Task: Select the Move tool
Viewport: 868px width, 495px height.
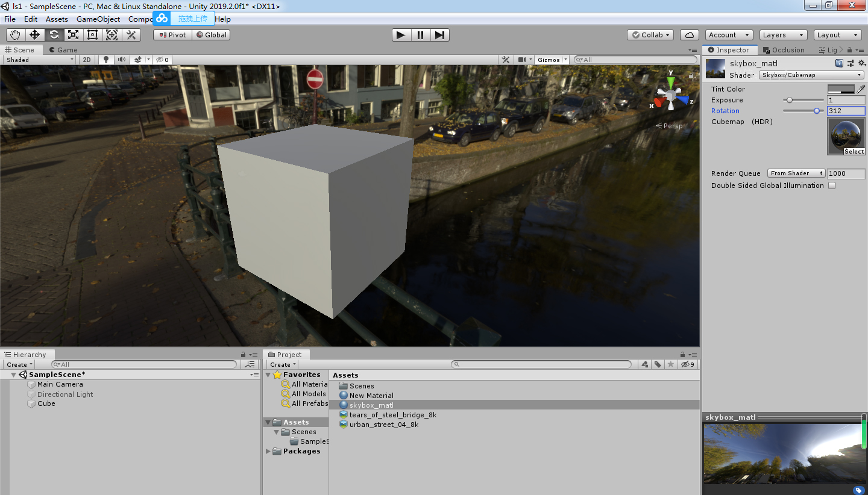Action: pos(35,35)
